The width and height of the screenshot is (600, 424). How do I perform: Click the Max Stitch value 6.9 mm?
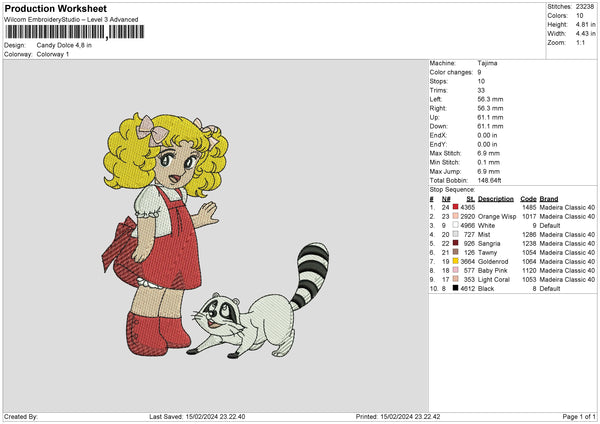pyautogui.click(x=488, y=153)
